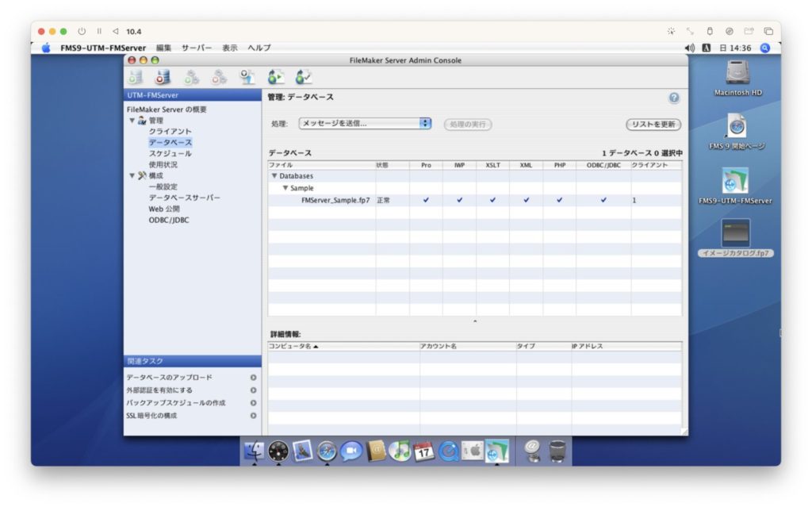812x507 pixels.
Task: Sort by the コンピュータ名 column header
Action: point(343,346)
